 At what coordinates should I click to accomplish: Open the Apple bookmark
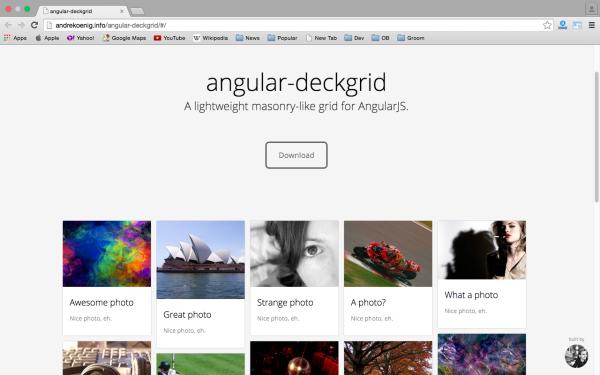[47, 38]
